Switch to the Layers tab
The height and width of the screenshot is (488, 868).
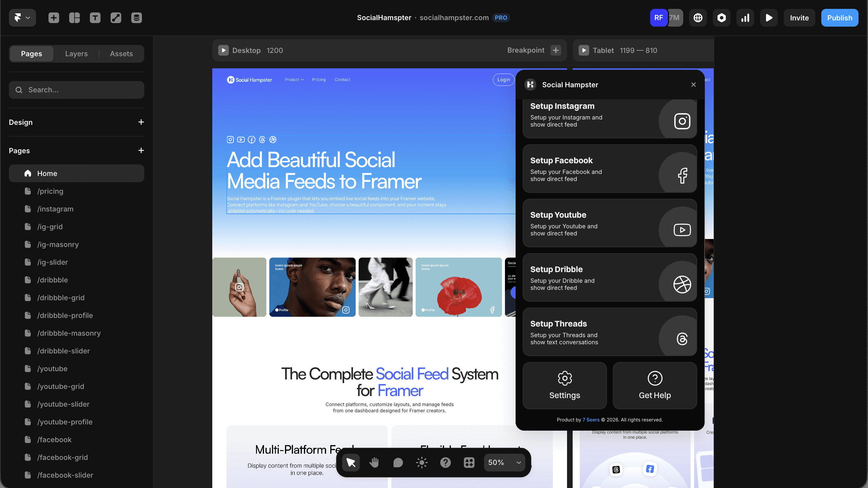pos(76,54)
